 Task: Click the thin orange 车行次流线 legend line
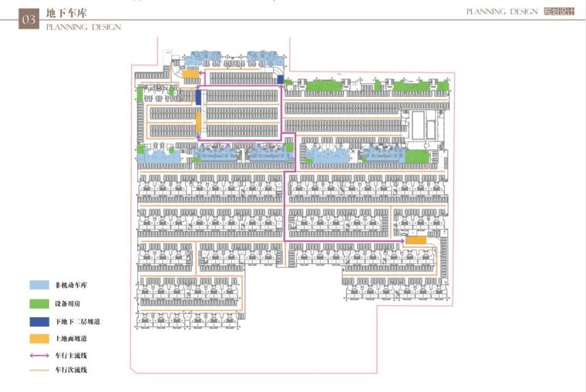(x=39, y=370)
